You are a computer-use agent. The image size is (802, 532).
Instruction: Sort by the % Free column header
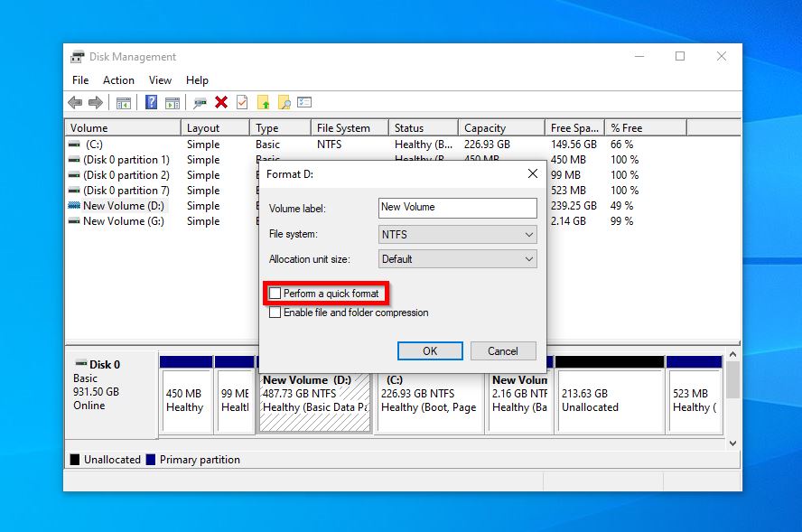[x=646, y=128]
